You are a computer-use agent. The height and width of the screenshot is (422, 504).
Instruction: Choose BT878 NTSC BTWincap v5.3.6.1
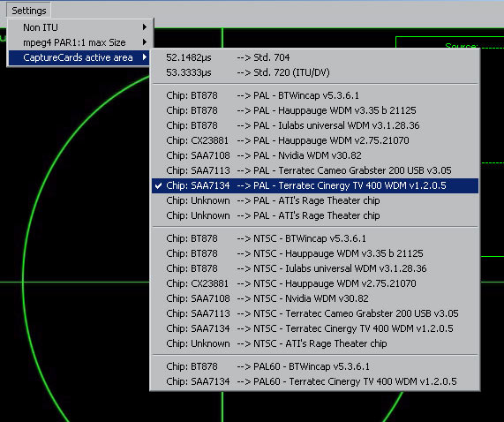[x=315, y=238]
